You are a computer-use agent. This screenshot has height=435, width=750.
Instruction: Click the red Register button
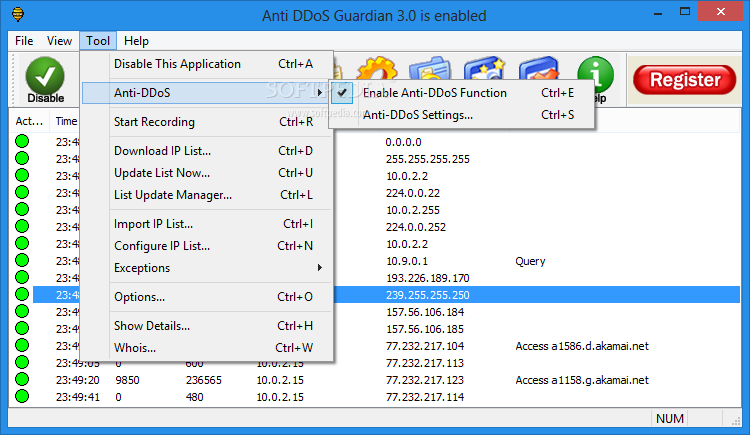pos(684,79)
